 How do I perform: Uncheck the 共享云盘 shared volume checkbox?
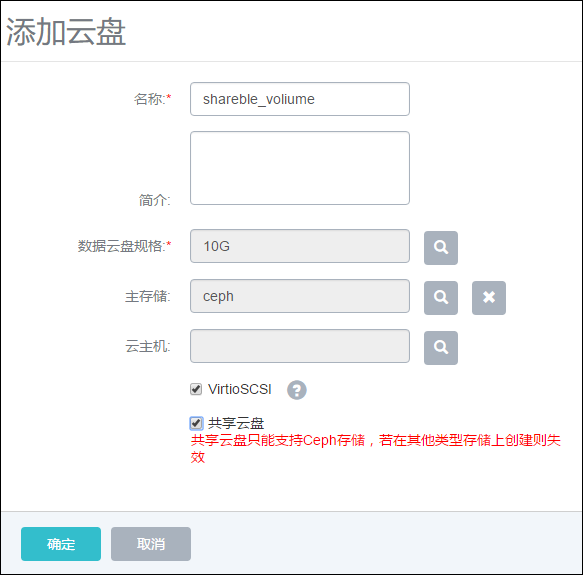(x=196, y=423)
